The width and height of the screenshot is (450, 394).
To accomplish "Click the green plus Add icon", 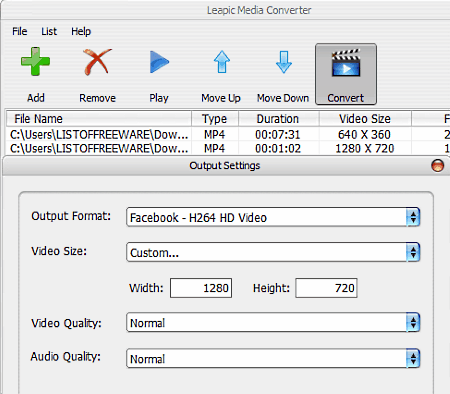I will [35, 62].
